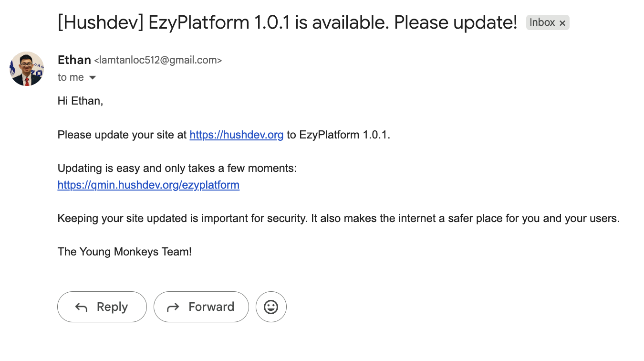Click the 'Hi Ethan,' greeting line
The width and height of the screenshot is (644, 361).
[x=80, y=101]
